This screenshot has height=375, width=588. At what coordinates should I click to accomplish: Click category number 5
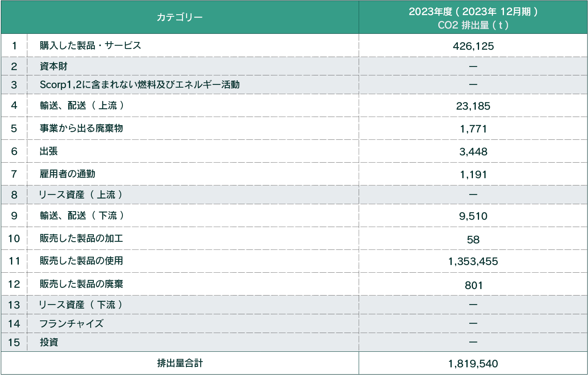14,129
